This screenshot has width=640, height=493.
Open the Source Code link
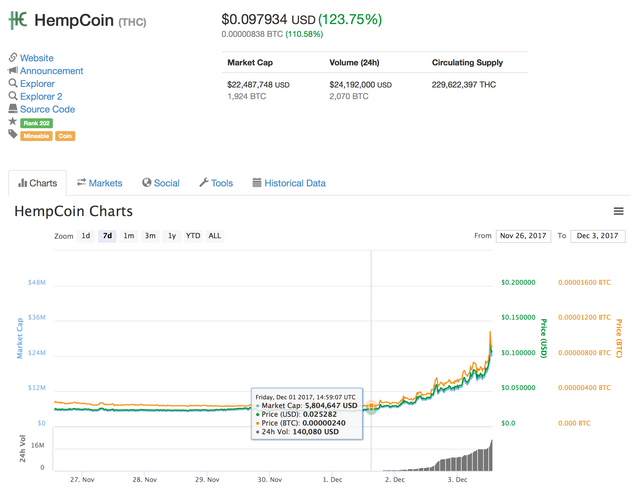pyautogui.click(x=47, y=109)
